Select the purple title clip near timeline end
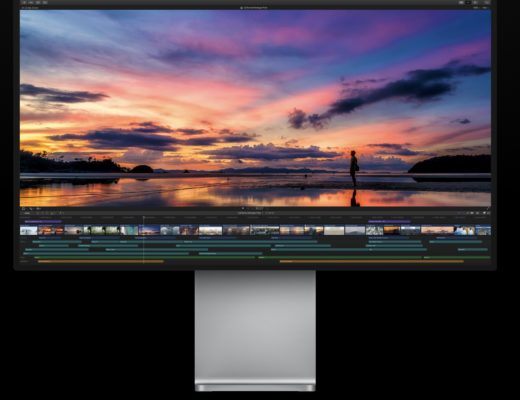 pyautogui.click(x=389, y=221)
